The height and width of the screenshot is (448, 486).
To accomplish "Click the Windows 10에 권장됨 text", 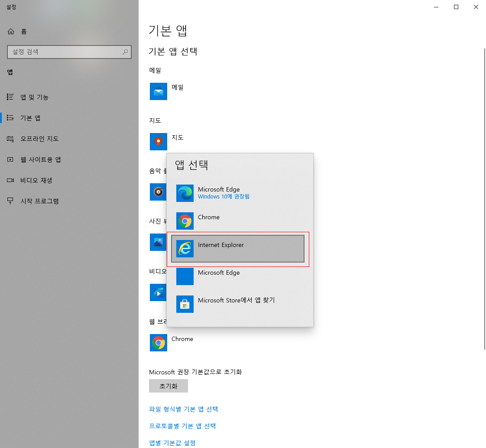I will coord(224,197).
